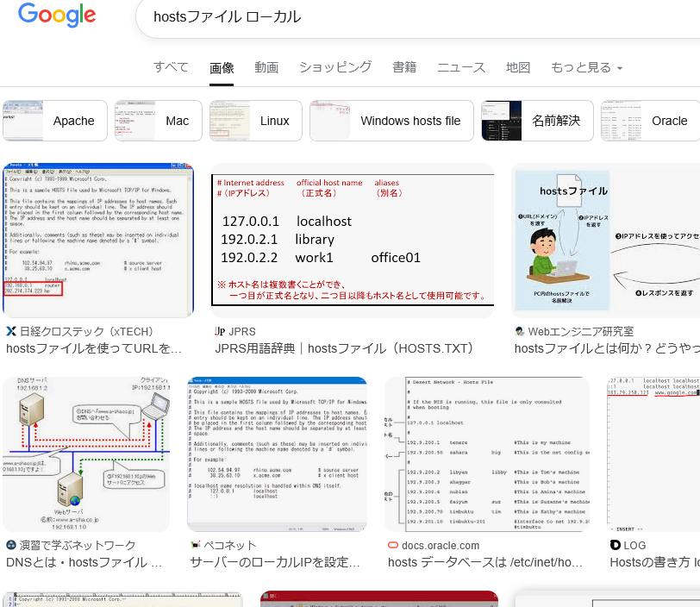Click the Webエンジニア研究室 source name
Screen dimensions: 700x607
pyautogui.click(x=581, y=331)
